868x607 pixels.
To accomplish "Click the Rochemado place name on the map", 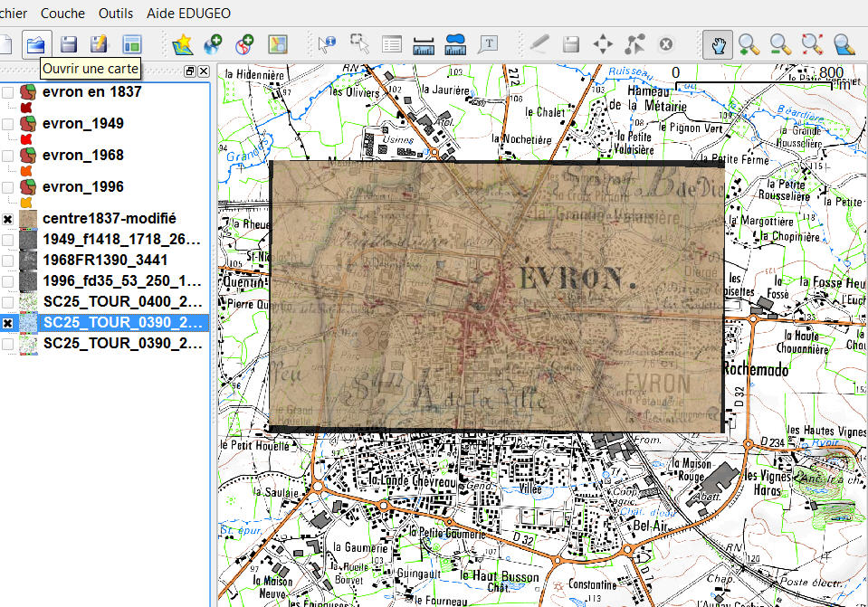I will [756, 369].
